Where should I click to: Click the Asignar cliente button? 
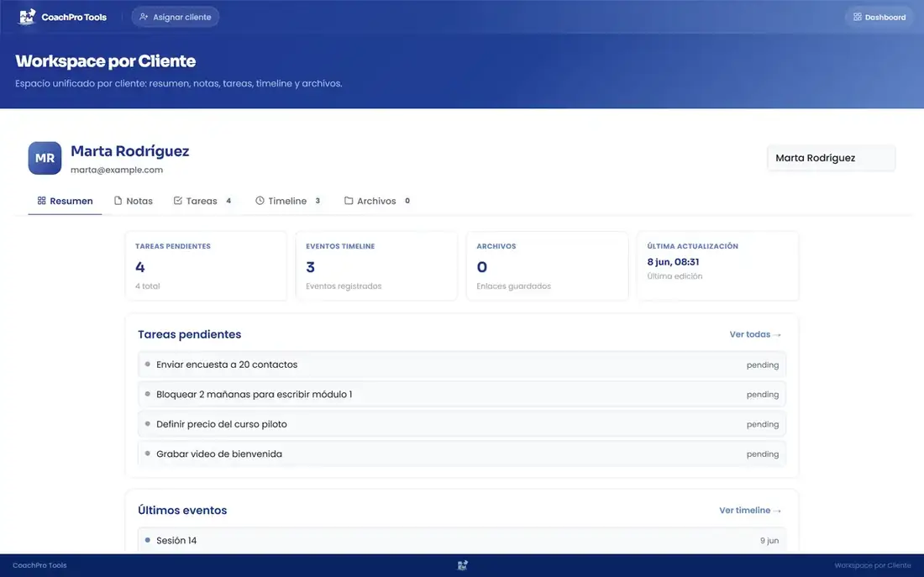click(x=175, y=17)
